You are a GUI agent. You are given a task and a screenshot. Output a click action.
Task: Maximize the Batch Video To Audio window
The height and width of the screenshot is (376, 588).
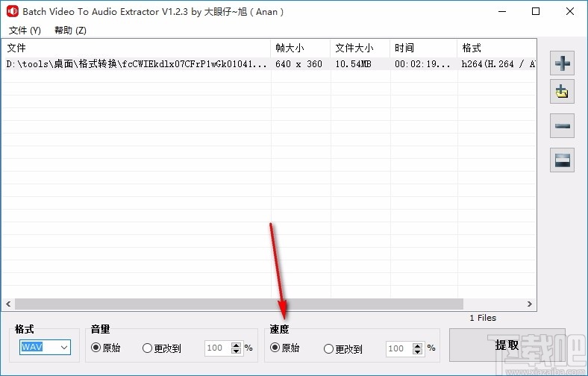(x=536, y=11)
